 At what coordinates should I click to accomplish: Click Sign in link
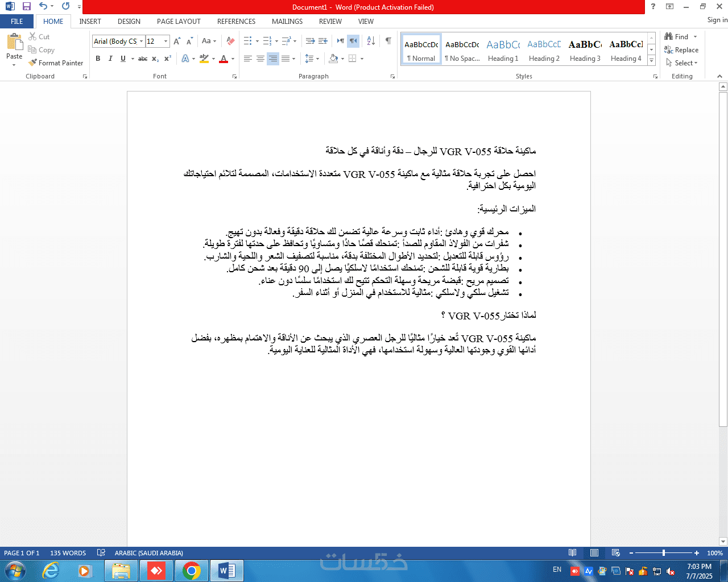point(717,20)
